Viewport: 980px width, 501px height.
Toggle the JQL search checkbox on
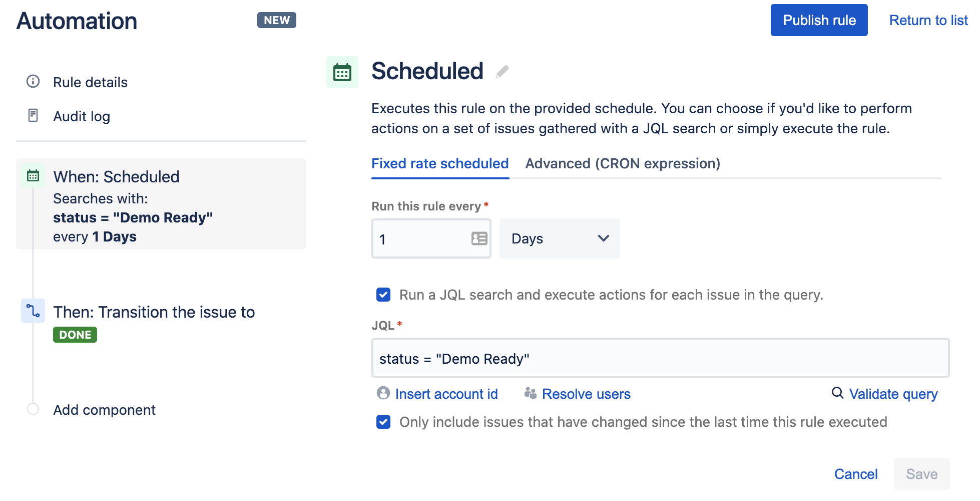[x=383, y=295]
